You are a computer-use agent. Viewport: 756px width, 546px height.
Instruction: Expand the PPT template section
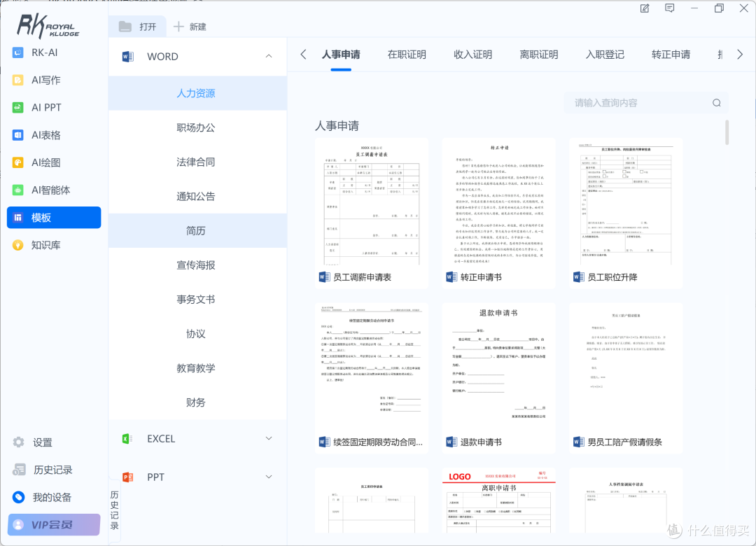tap(269, 477)
